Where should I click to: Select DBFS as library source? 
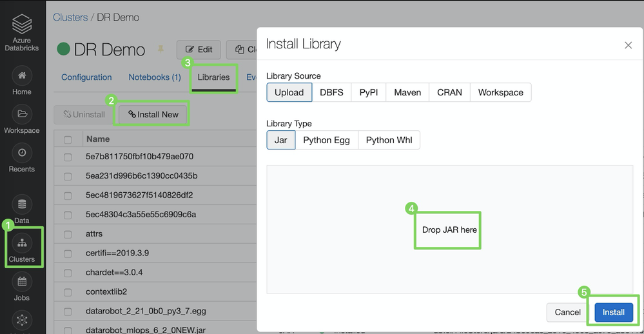(x=331, y=92)
